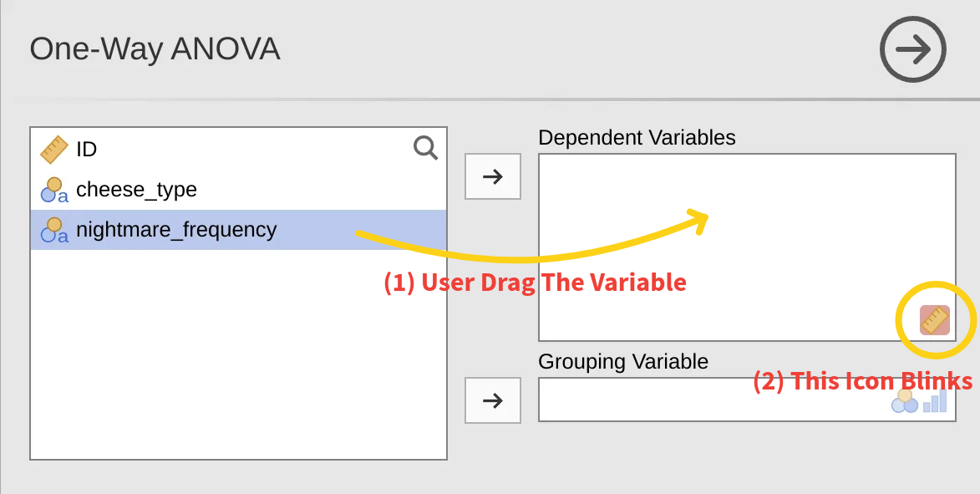
Task: Click the search magnifier in the variable list
Action: [425, 149]
